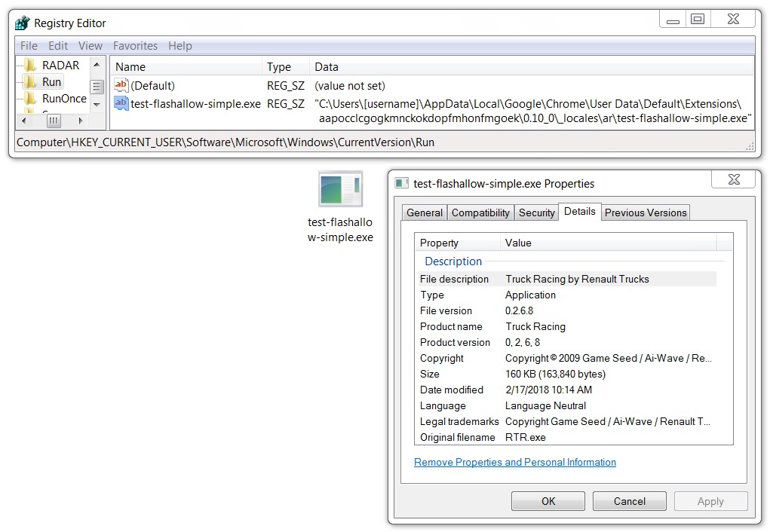Click the Extensions path data cell

[532, 111]
